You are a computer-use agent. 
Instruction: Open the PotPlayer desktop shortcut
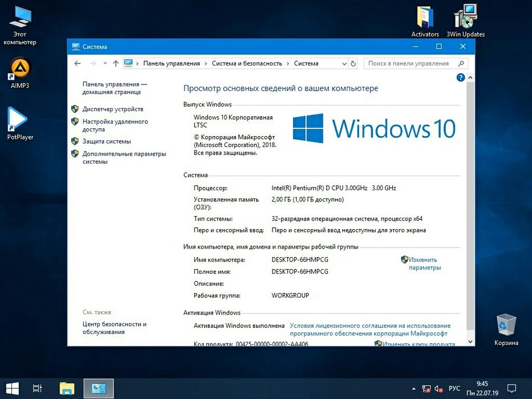tap(20, 123)
